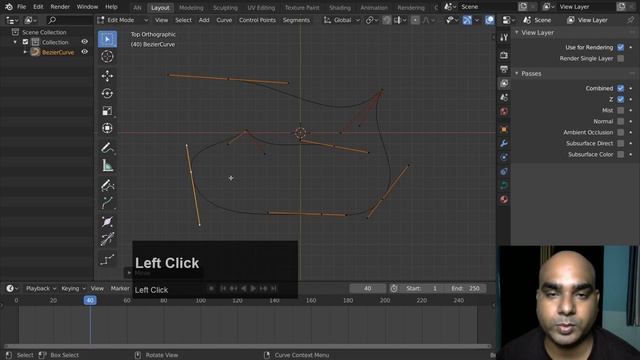Click the Blender logo menu

(9, 7)
